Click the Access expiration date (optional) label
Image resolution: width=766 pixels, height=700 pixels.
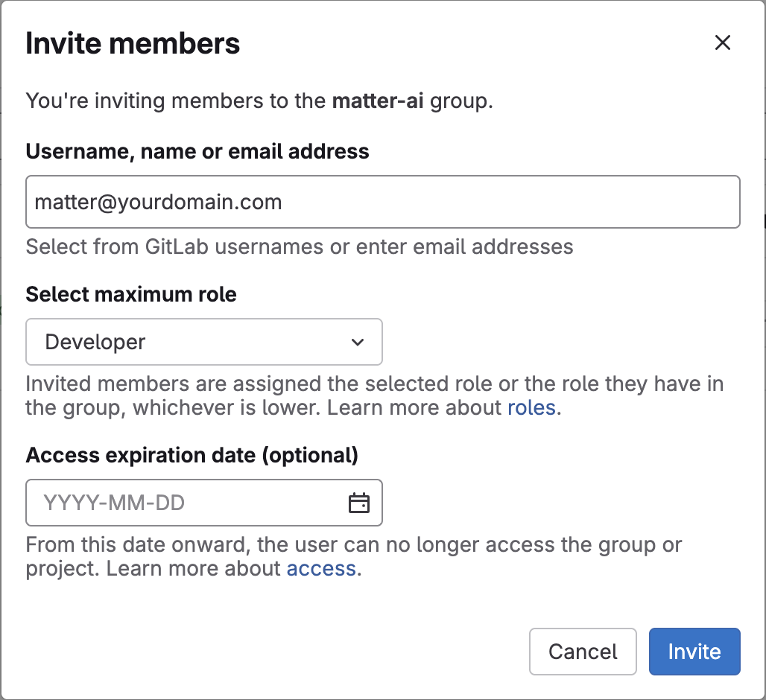192,455
